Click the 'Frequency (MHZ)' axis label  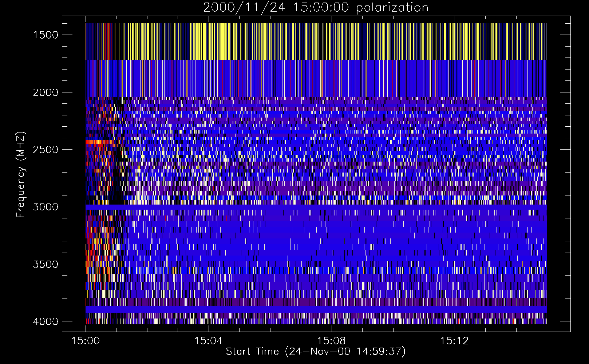click(x=21, y=175)
